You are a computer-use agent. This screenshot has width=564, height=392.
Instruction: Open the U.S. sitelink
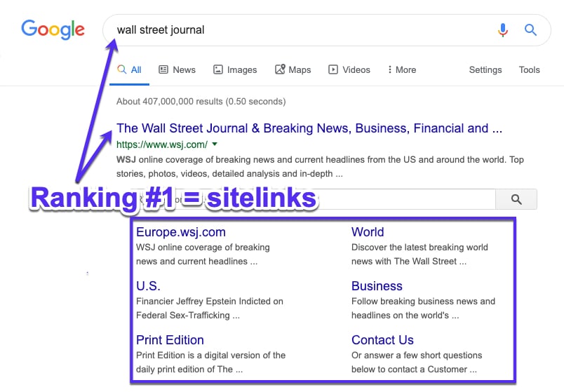pyautogui.click(x=148, y=286)
